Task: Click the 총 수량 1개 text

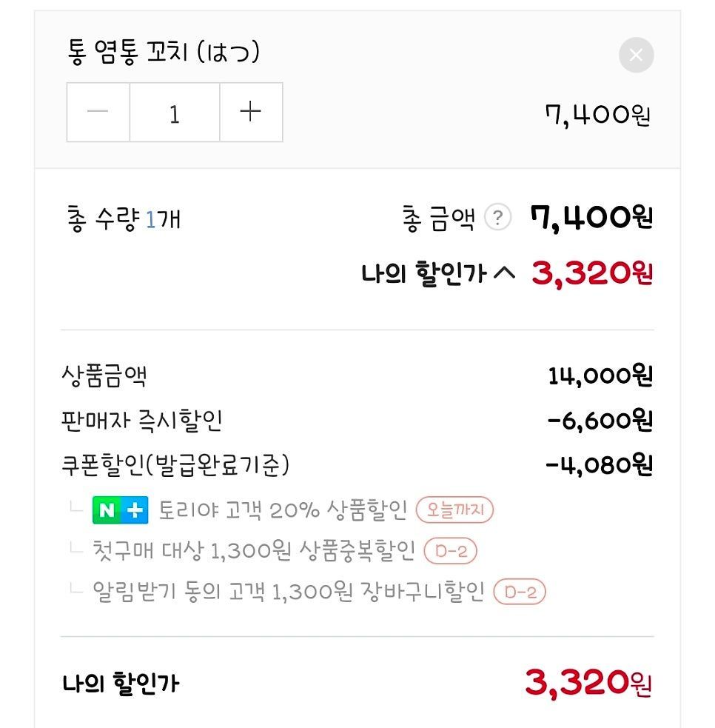Action: point(124,219)
